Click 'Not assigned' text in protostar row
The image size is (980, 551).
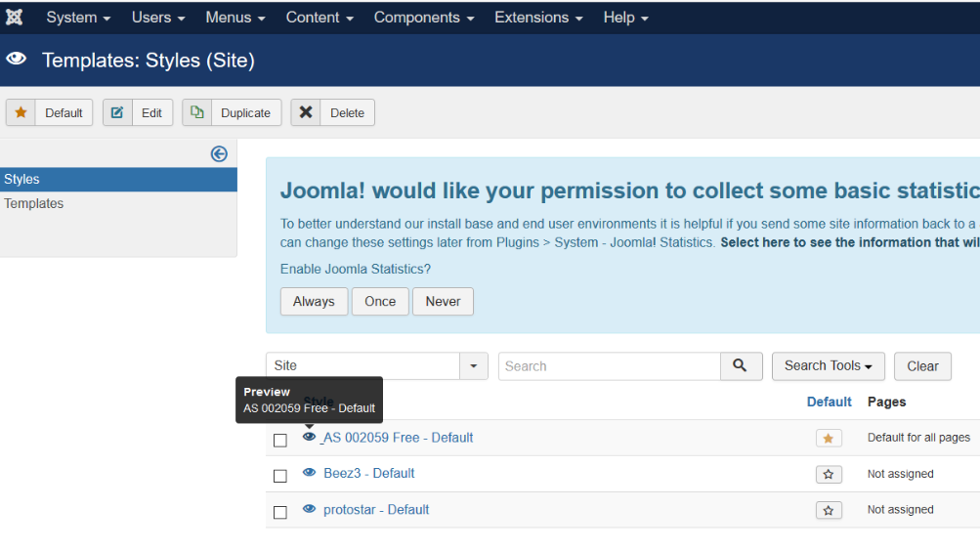901,510
